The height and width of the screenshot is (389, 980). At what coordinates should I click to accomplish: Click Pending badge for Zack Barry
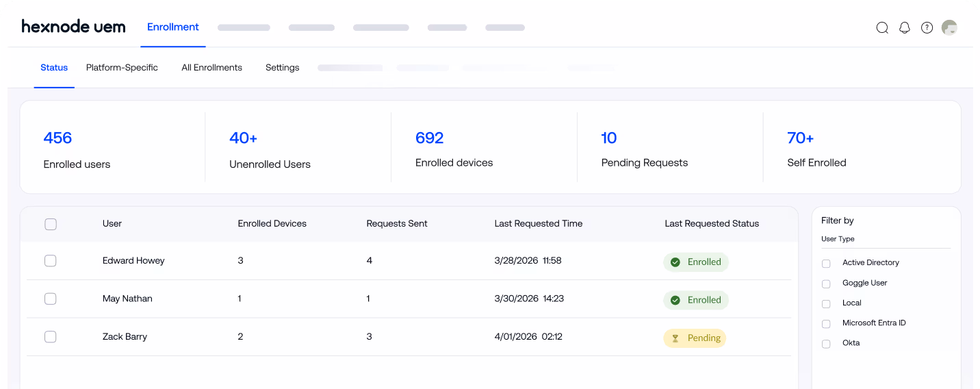(x=695, y=338)
